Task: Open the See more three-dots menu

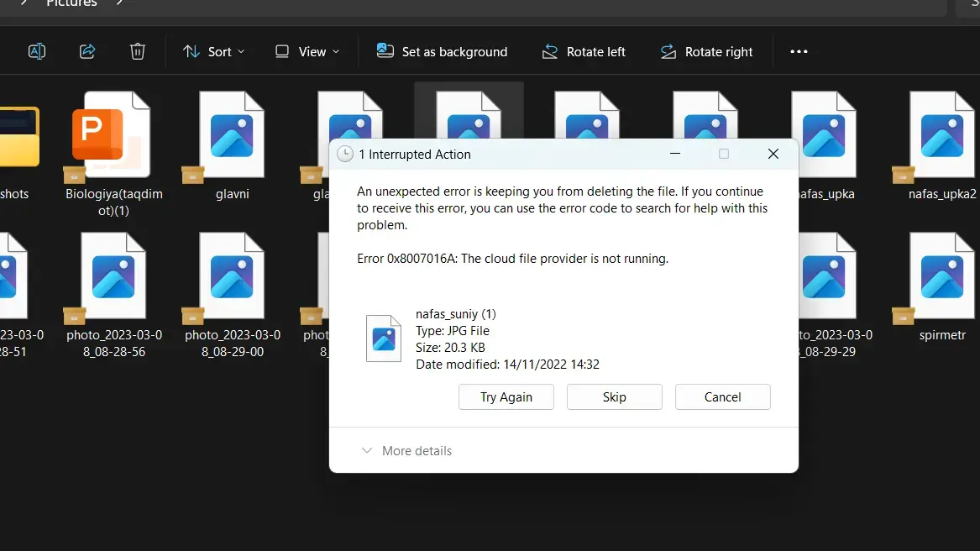Action: coord(799,51)
